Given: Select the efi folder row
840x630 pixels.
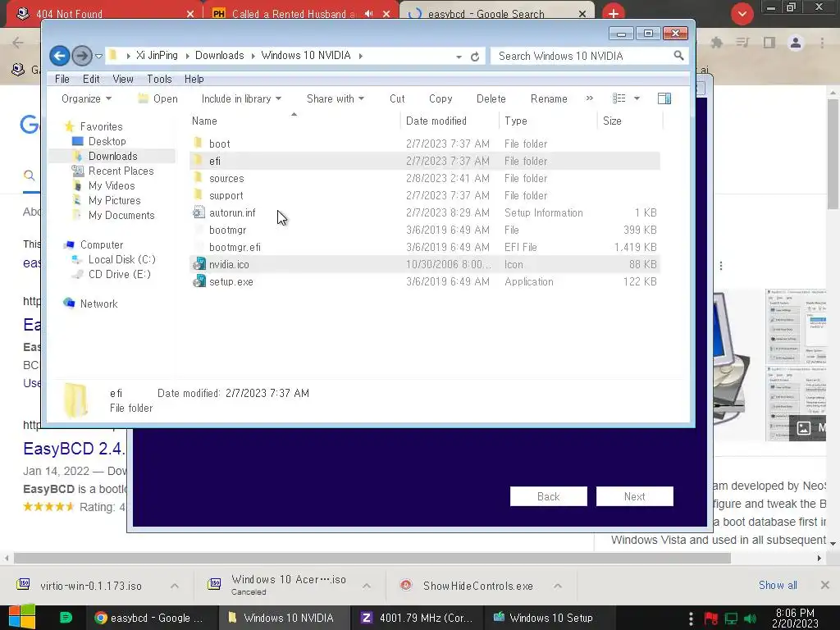Looking at the screenshot, I should [x=424, y=161].
